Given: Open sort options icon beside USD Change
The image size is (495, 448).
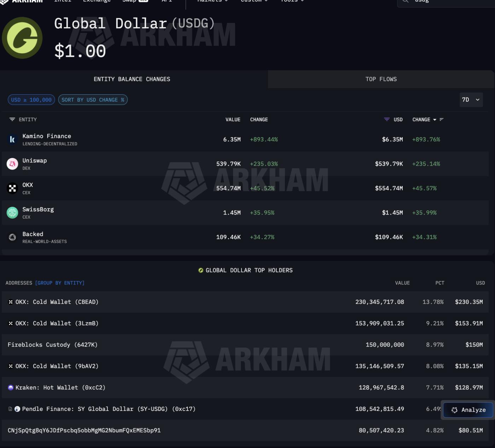Looking at the screenshot, I should click(441, 120).
